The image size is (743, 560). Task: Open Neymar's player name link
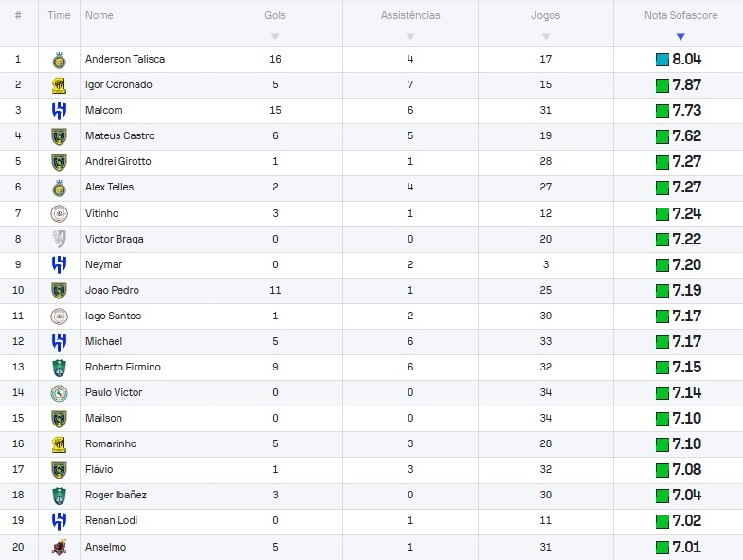pyautogui.click(x=104, y=264)
